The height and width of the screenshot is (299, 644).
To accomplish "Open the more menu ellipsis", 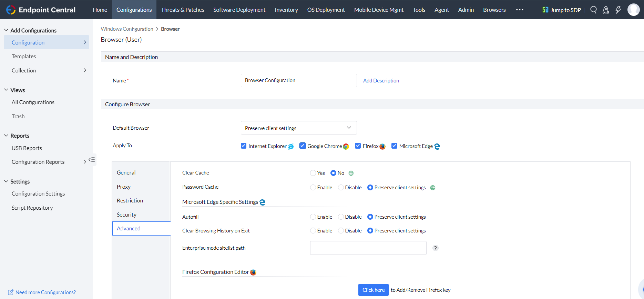I will [520, 10].
